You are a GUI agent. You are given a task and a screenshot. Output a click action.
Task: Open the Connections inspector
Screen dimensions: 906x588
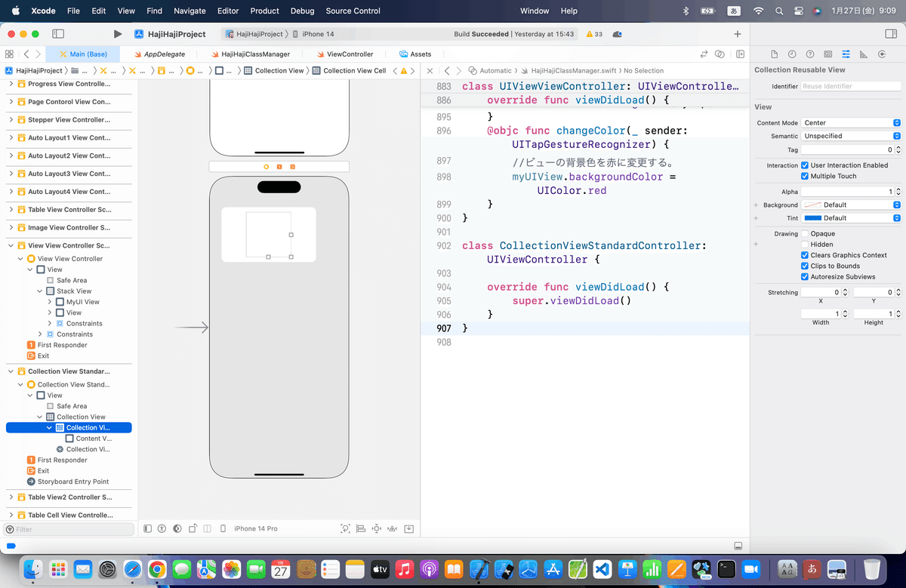[882, 54]
